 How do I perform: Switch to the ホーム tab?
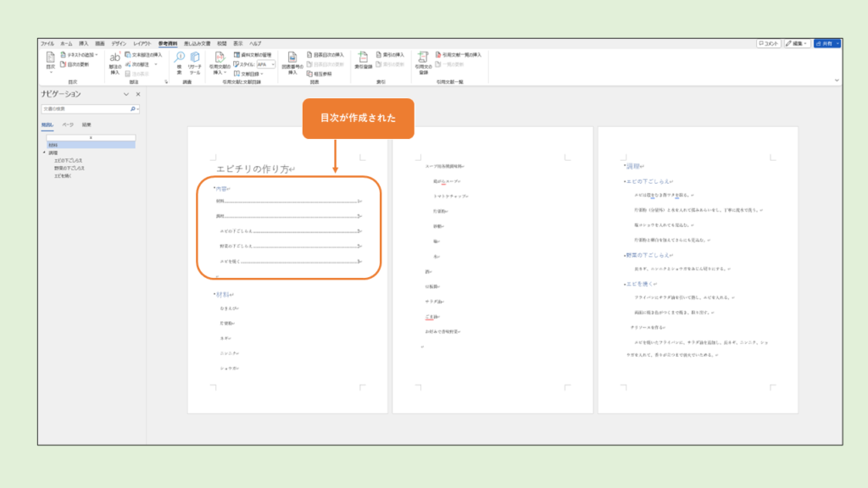coord(66,43)
